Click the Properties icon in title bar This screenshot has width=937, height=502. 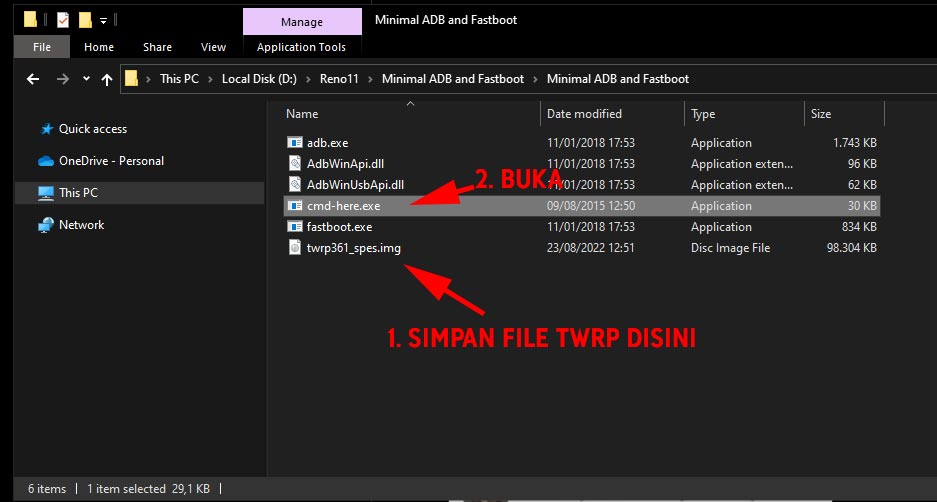(x=62, y=19)
